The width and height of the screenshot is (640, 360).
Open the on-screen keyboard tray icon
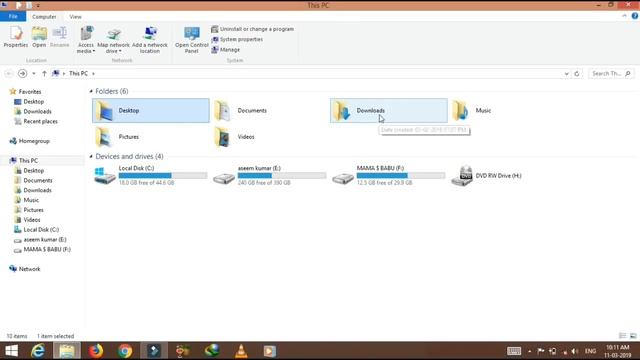tap(514, 351)
